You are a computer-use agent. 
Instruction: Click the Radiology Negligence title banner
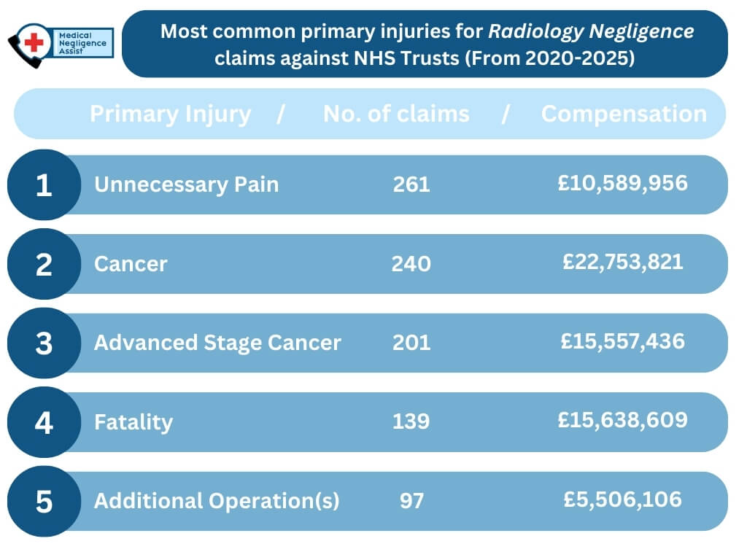pyautogui.click(x=425, y=44)
